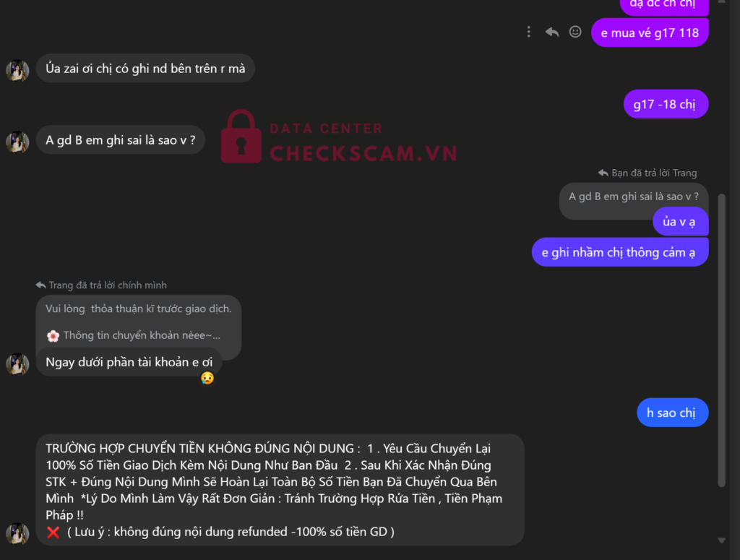Open quoted reply 'A gd B em ghi sai là sao v ?'
The height and width of the screenshot is (560, 740).
[x=633, y=197]
